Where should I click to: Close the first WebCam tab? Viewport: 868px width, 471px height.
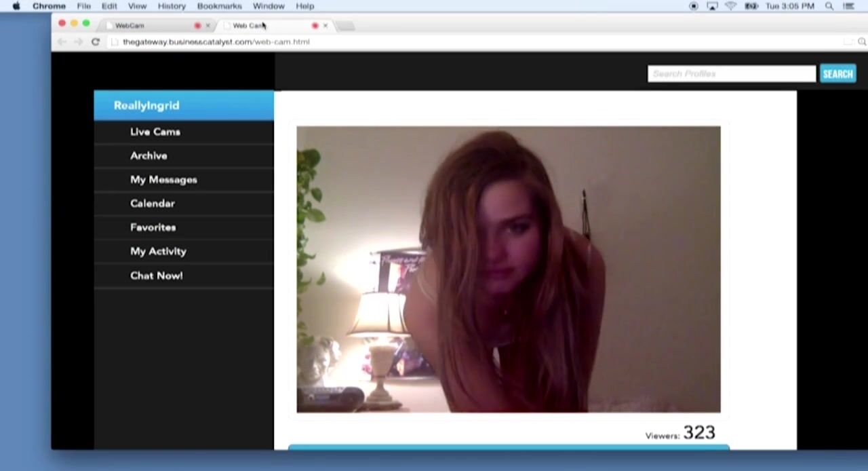208,26
